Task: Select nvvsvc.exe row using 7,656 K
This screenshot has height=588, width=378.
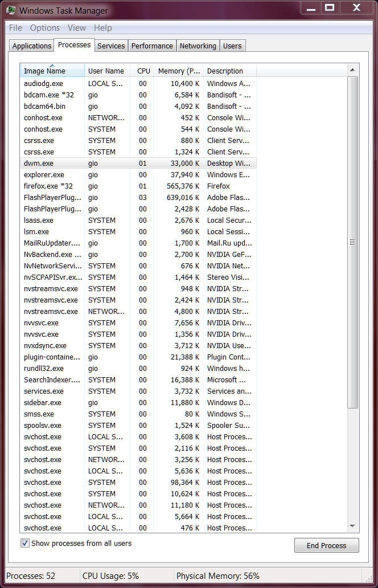Action: click(x=138, y=323)
